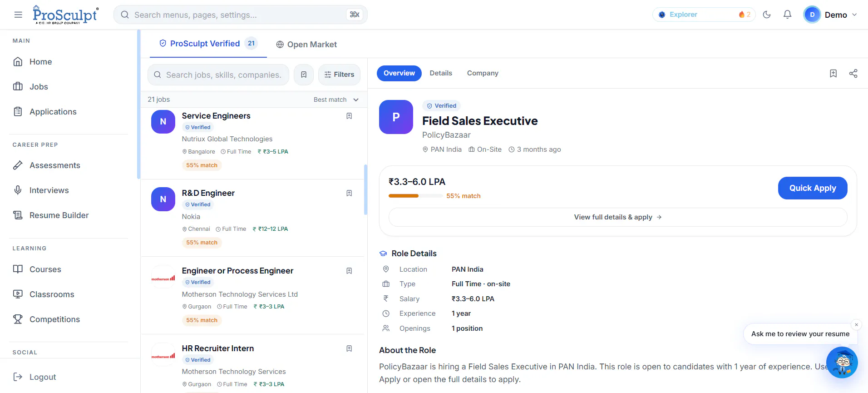The height and width of the screenshot is (393, 868).
Task: Switch to the Open Market tab
Action: [x=306, y=45]
